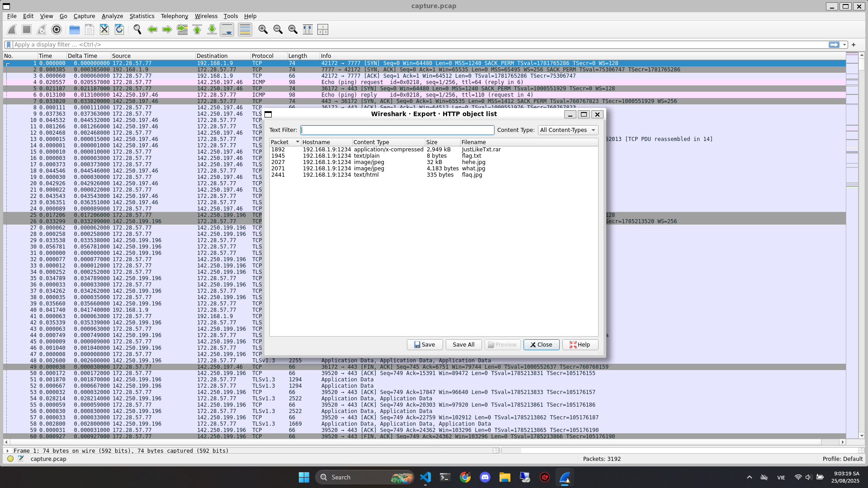Open the Content Type dropdown
Viewport: 868px width, 488px height.
568,130
